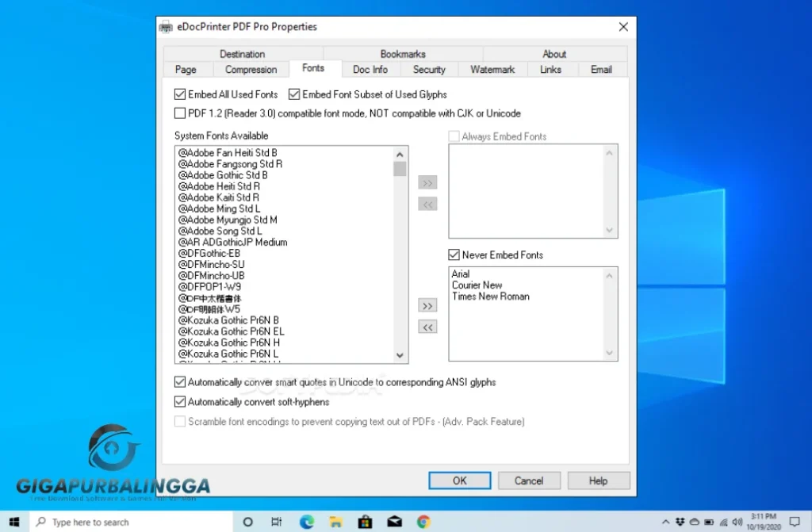Dismiss the dialog using Cancel
Image resolution: width=812 pixels, height=532 pixels.
point(529,480)
